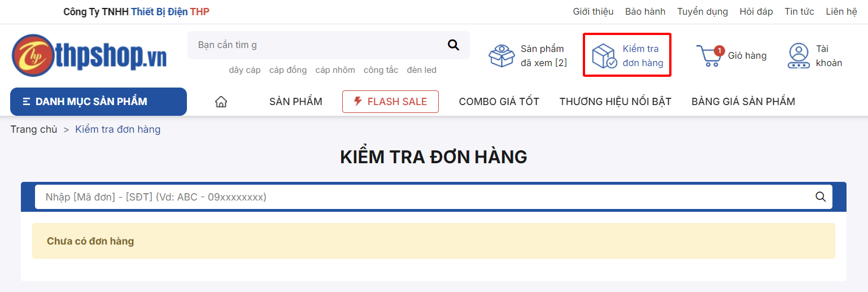Click the Trang chủ breadcrumb

[34, 129]
